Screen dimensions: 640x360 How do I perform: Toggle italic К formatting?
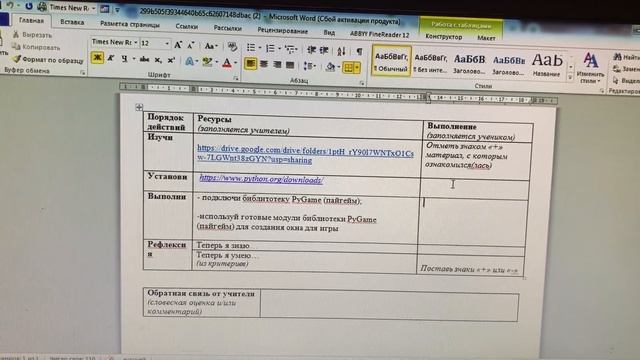tap(111, 58)
